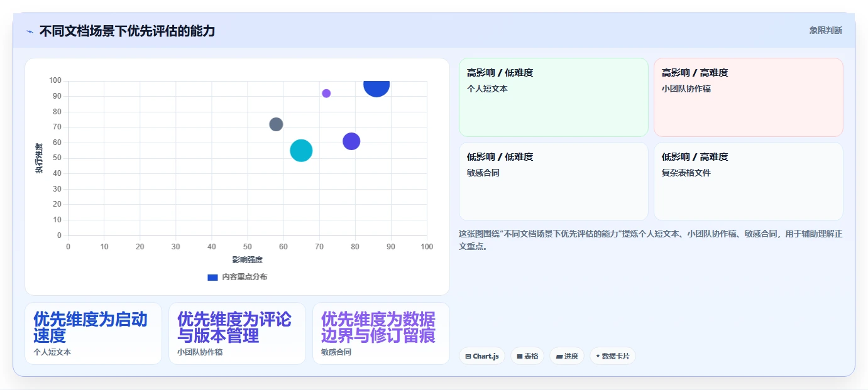Click the lightning icon beside the title
Image resolution: width=868 pixels, height=390 pixels.
[30, 31]
